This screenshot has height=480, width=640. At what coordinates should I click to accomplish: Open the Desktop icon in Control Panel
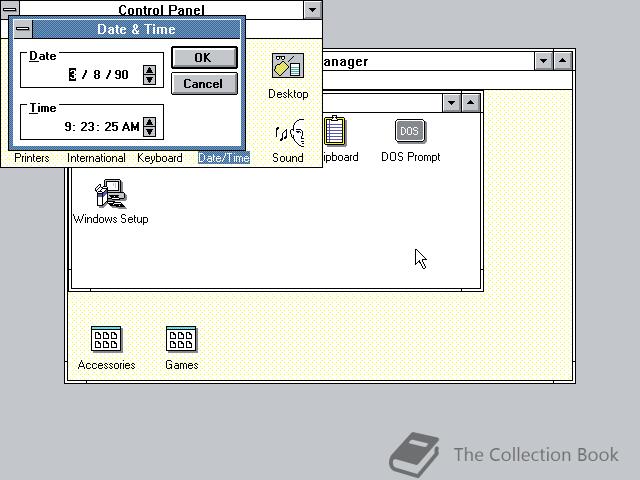point(288,66)
